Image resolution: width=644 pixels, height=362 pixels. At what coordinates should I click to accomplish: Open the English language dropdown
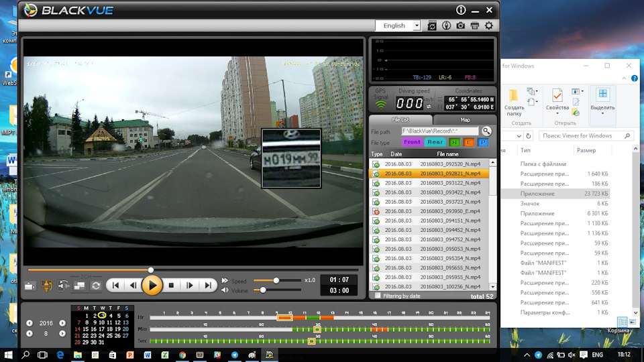pyautogui.click(x=417, y=25)
